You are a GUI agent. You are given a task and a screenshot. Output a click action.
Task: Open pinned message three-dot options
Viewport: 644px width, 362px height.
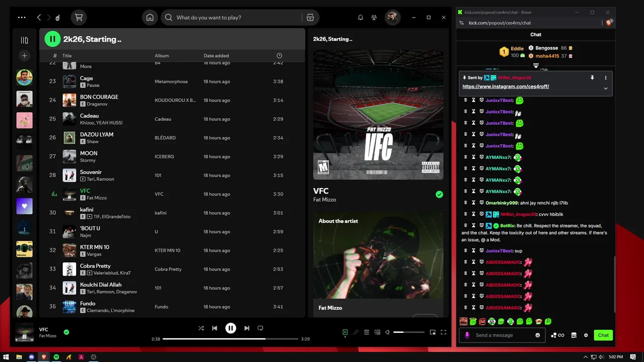[x=606, y=78]
